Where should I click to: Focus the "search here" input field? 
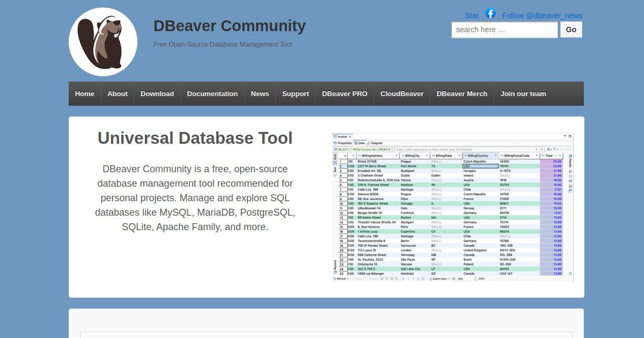tap(504, 30)
